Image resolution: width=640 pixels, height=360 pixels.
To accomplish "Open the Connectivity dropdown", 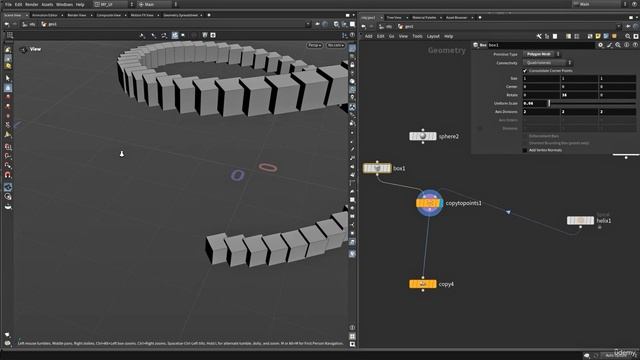I will 547,62.
